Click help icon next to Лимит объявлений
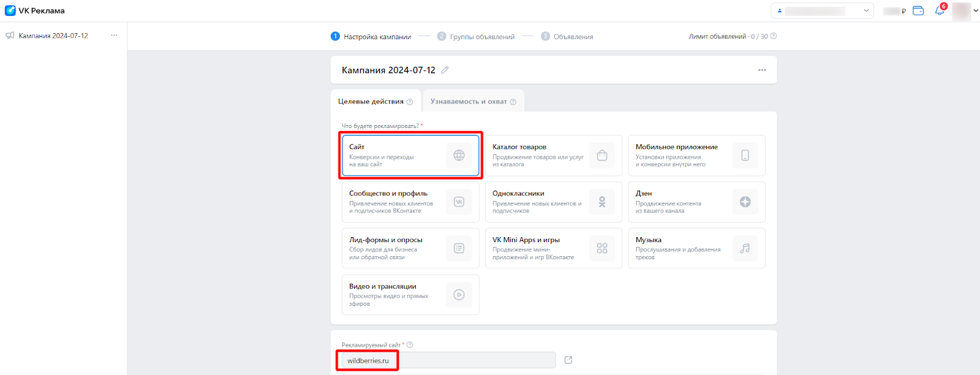The width and height of the screenshot is (980, 375). 774,36
